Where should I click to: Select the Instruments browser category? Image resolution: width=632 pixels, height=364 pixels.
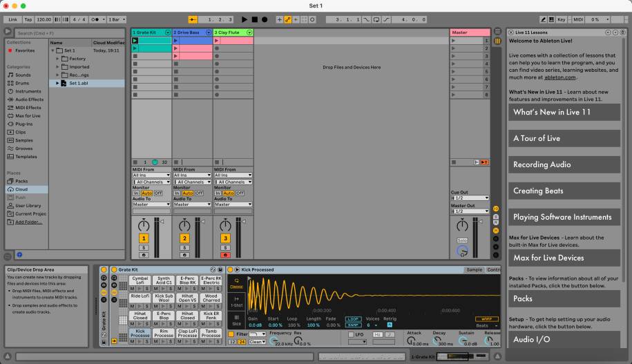click(x=28, y=91)
